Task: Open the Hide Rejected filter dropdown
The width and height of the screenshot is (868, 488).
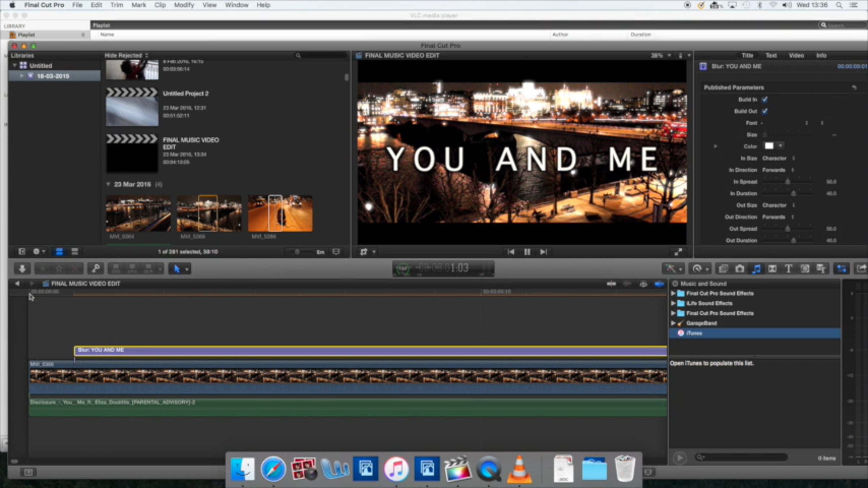Action: click(126, 55)
